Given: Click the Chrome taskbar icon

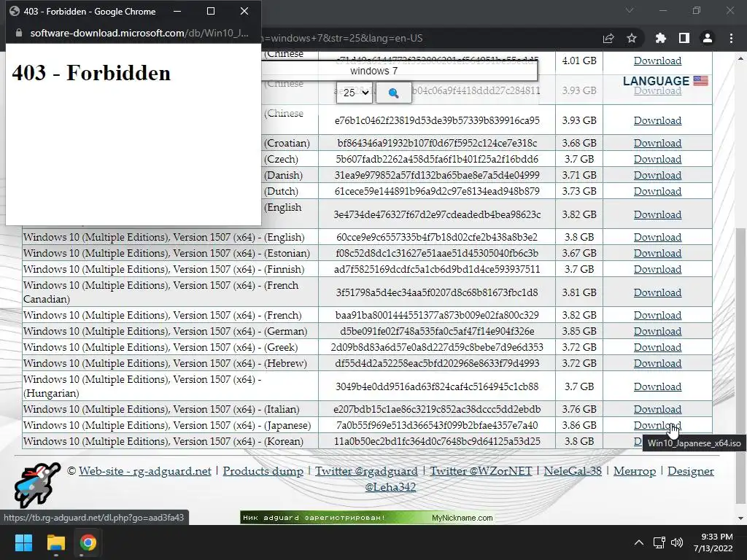Looking at the screenshot, I should tap(88, 542).
